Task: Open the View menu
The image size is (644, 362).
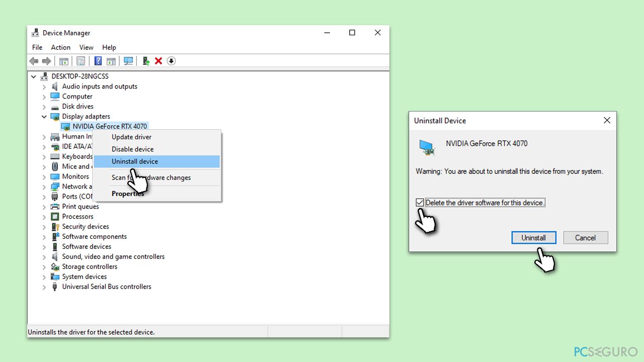Action: point(87,47)
